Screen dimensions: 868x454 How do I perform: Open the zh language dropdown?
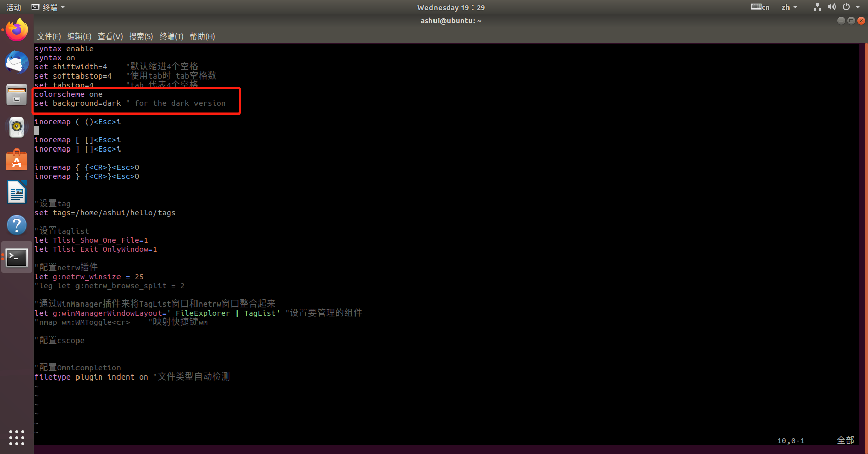click(x=789, y=7)
